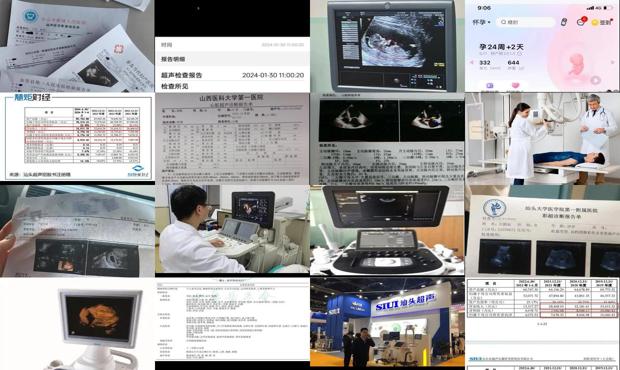Open the SIUI 汕头超声 exhibition booth image

(x=387, y=322)
